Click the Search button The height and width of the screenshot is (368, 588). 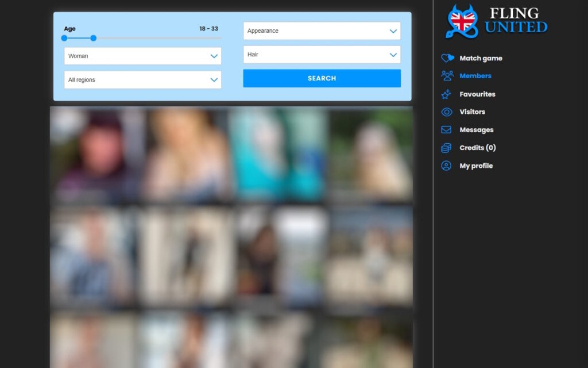(322, 78)
